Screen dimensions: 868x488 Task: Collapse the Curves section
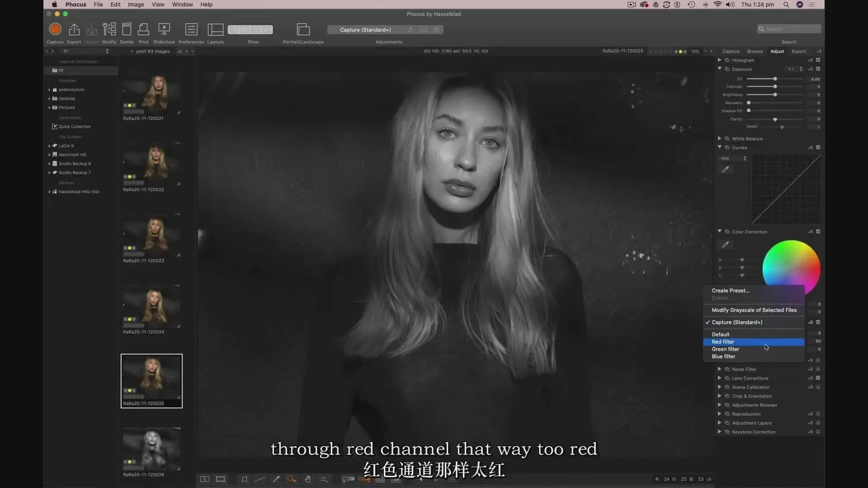719,147
